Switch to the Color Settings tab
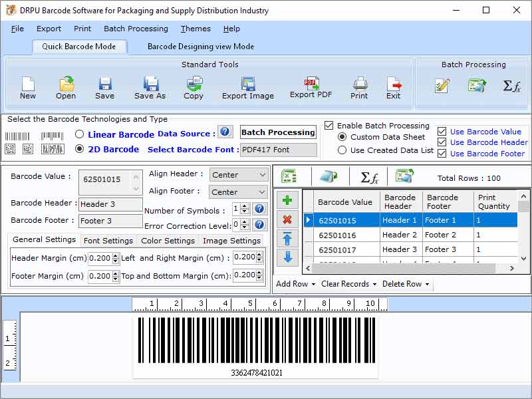The width and height of the screenshot is (532, 399). (x=168, y=239)
